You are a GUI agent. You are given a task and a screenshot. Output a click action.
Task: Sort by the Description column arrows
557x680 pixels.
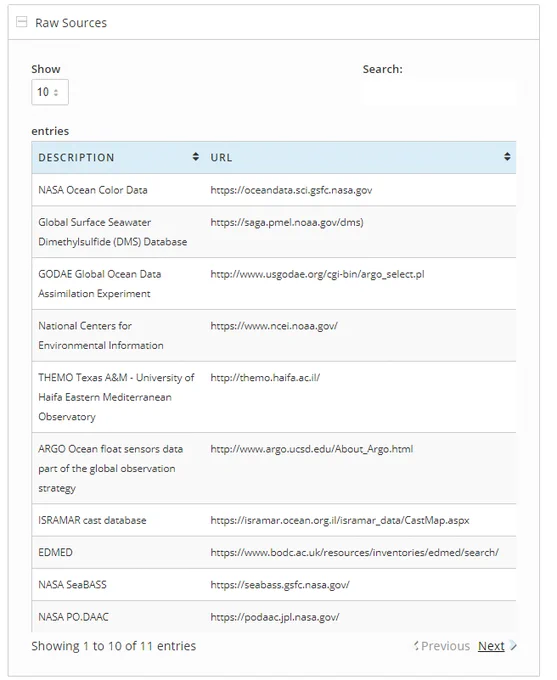pos(196,157)
